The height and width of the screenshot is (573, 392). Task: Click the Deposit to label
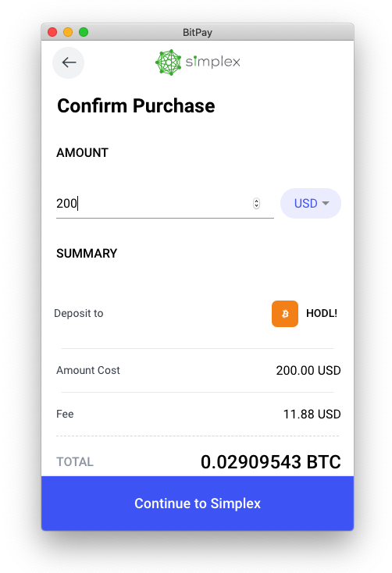(x=79, y=314)
